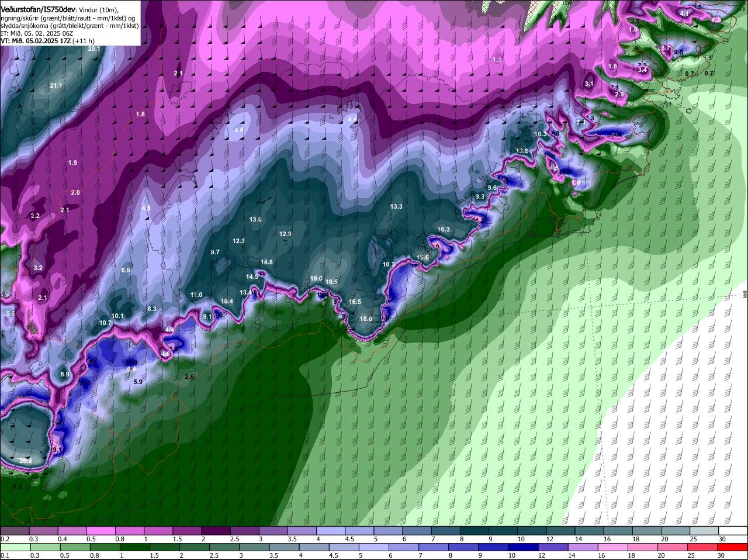Viewport: 748px width, 560px height.
Task: Select the 8.3 value on the map
Action: [152, 309]
